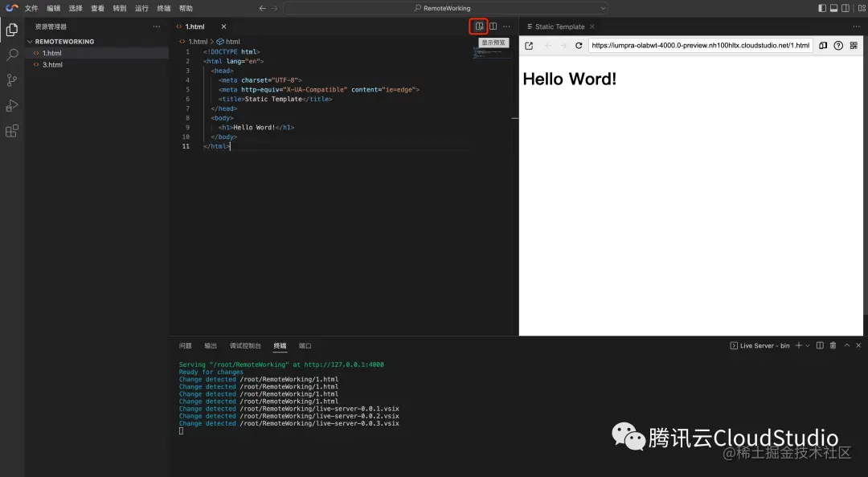Open preview in external browser window

(x=529, y=46)
